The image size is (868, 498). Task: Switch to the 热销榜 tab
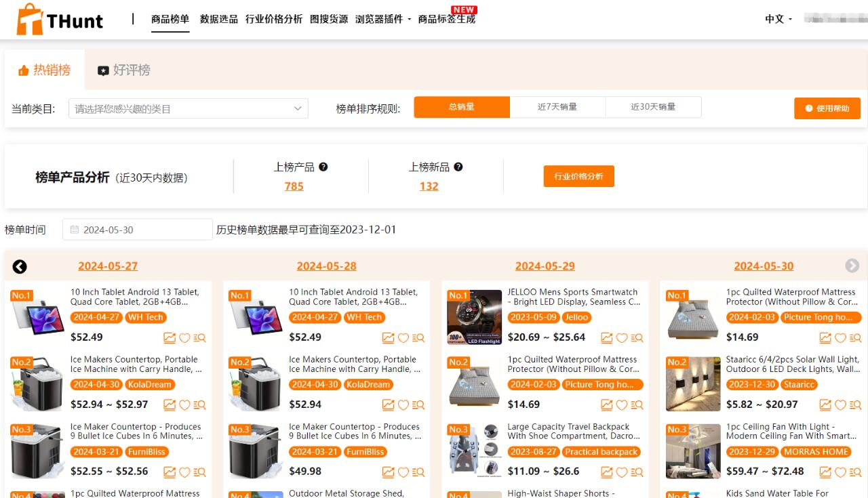point(45,70)
